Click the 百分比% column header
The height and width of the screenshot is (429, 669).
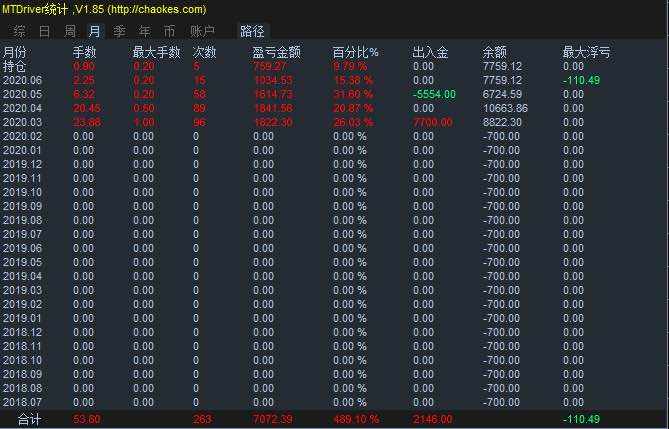pos(355,52)
